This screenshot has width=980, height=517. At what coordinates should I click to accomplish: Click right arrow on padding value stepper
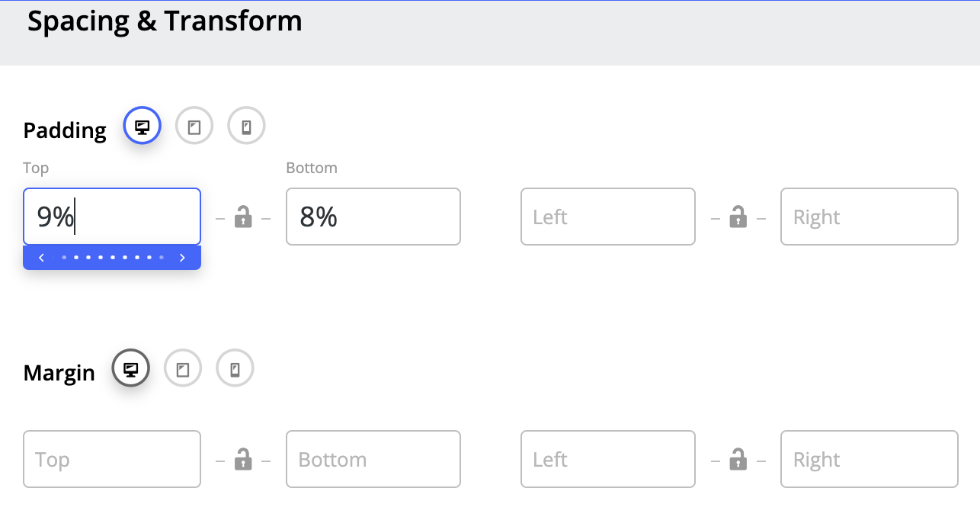182,258
